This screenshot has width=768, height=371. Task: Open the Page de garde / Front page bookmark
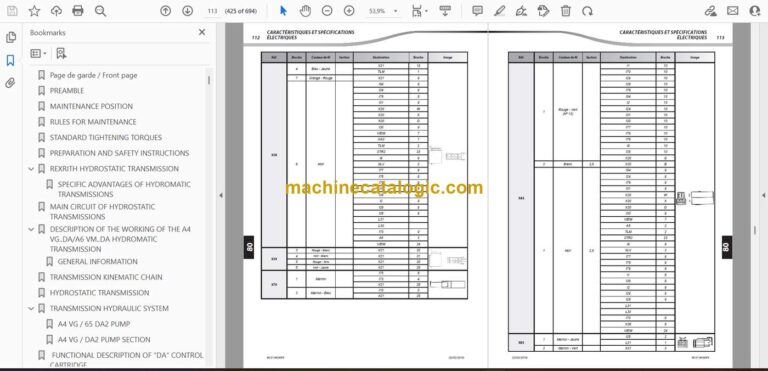[x=94, y=75]
